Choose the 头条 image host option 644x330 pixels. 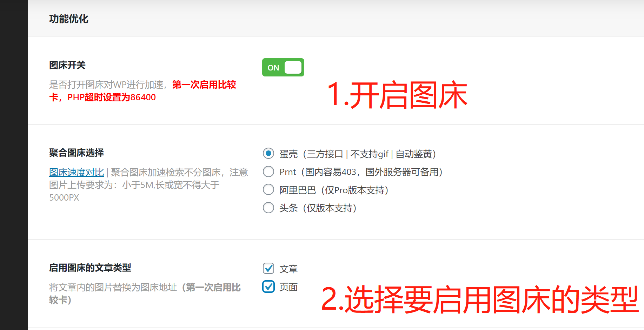point(268,208)
